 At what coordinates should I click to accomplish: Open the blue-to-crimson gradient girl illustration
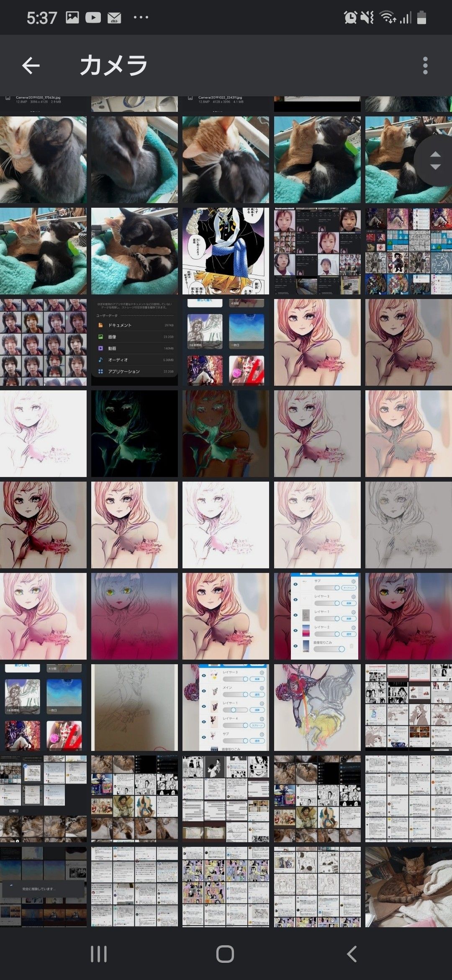coord(134,616)
